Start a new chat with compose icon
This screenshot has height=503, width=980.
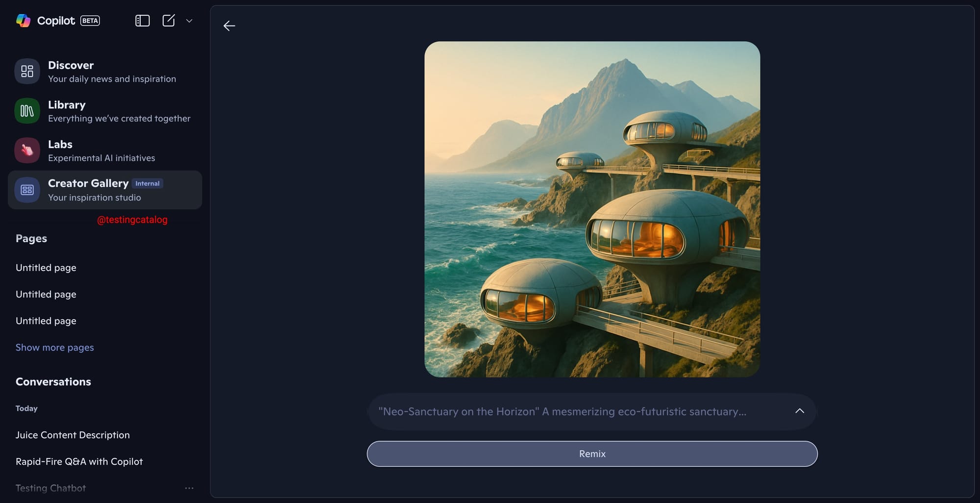tap(169, 21)
